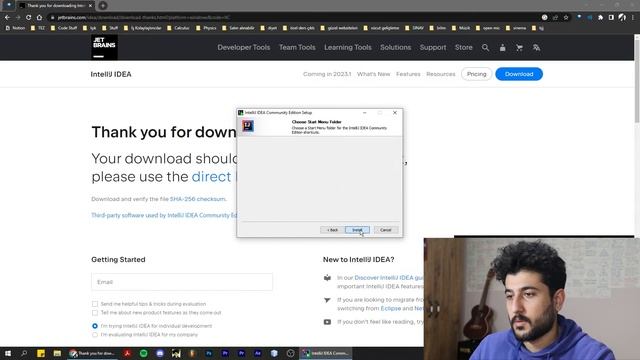The width and height of the screenshot is (640, 360).
Task: Check 'Tell me about new product features'
Action: click(95, 313)
